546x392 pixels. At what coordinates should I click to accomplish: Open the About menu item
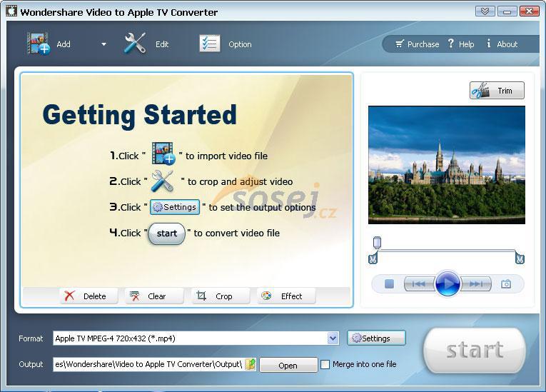click(x=502, y=44)
